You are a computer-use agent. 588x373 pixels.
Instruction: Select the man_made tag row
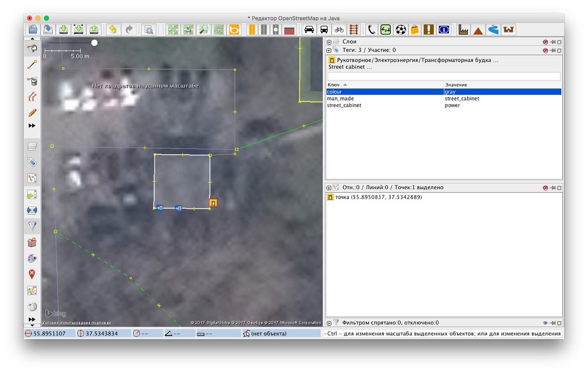click(x=444, y=99)
